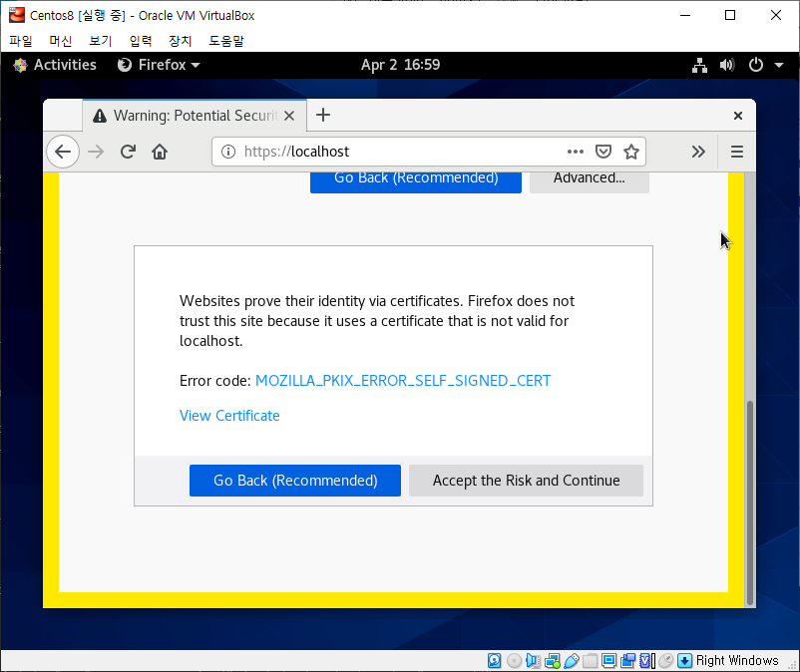Screen dimensions: 800x672
Task: Click VirtualBox network adapter status icon
Action: click(552, 661)
